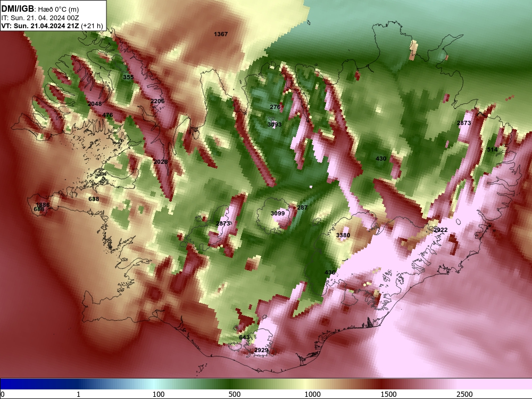Click the 2500 label on the color scale
Viewport: 532px width, 399px height.
point(464,394)
